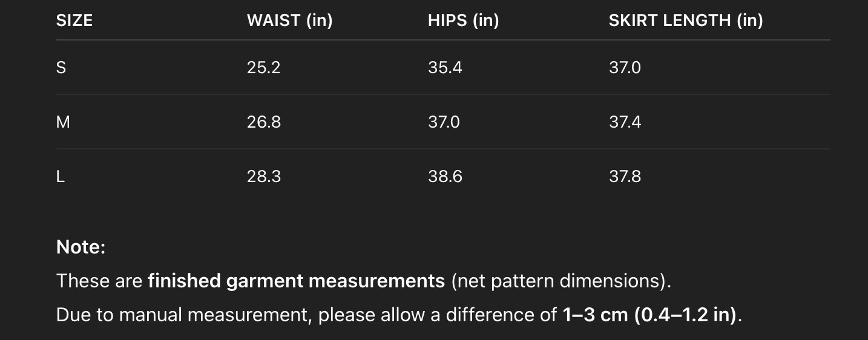Click the 37.0 skirt length for size S
This screenshot has height=340, width=868.
[x=625, y=68]
